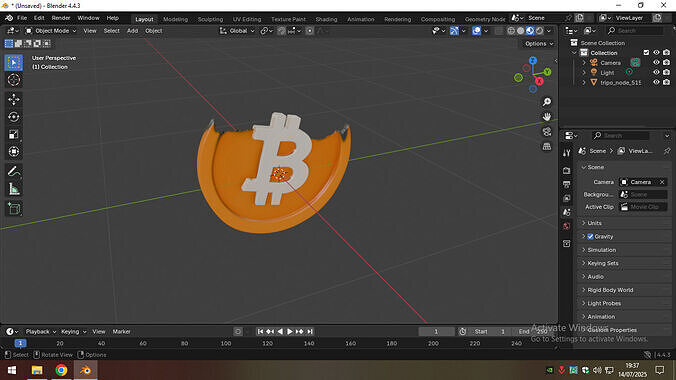This screenshot has height=380, width=676.
Task: Select the Measure tool
Action: click(14, 189)
